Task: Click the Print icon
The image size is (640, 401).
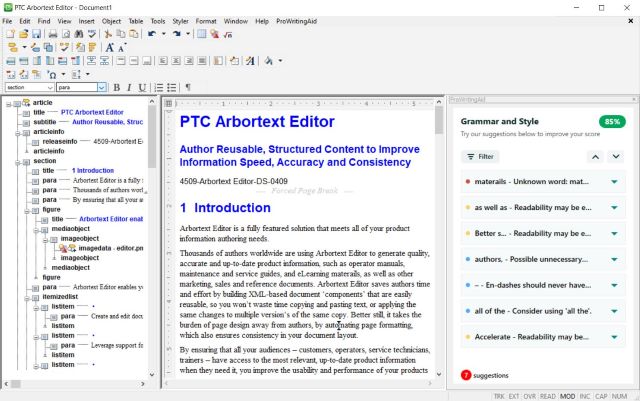Action: coord(53,34)
